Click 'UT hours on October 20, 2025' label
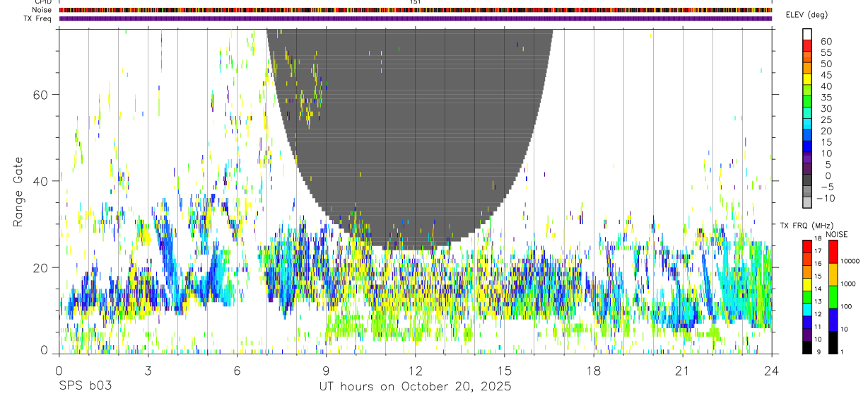Viewport: 868px width, 401px height. tap(415, 386)
